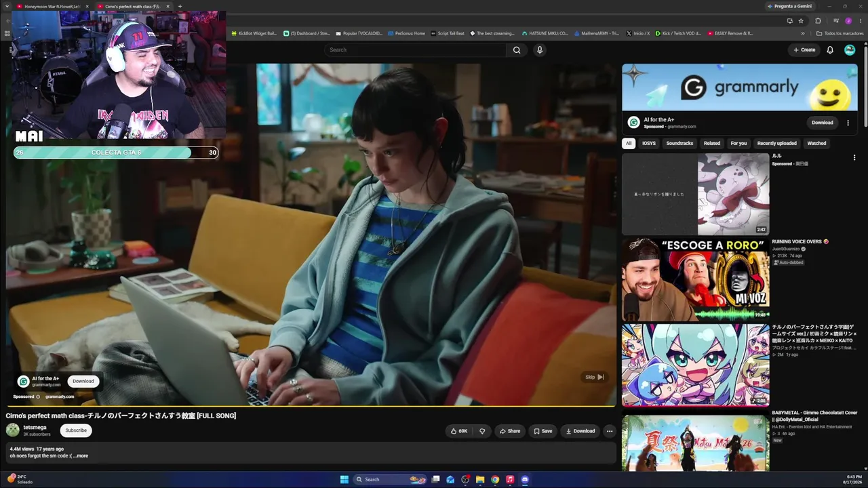Open more actions menu beside video Download
Screen dimensions: 868x488
click(x=610, y=431)
